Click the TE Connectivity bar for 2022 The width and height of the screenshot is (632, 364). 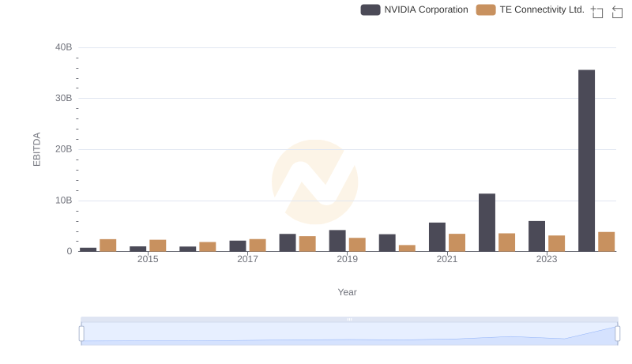(506, 242)
